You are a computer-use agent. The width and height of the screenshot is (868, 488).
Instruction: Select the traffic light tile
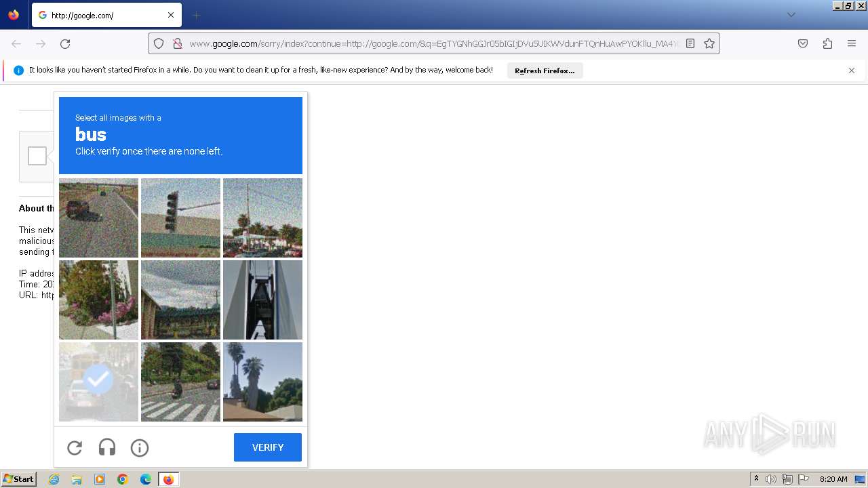pos(180,218)
